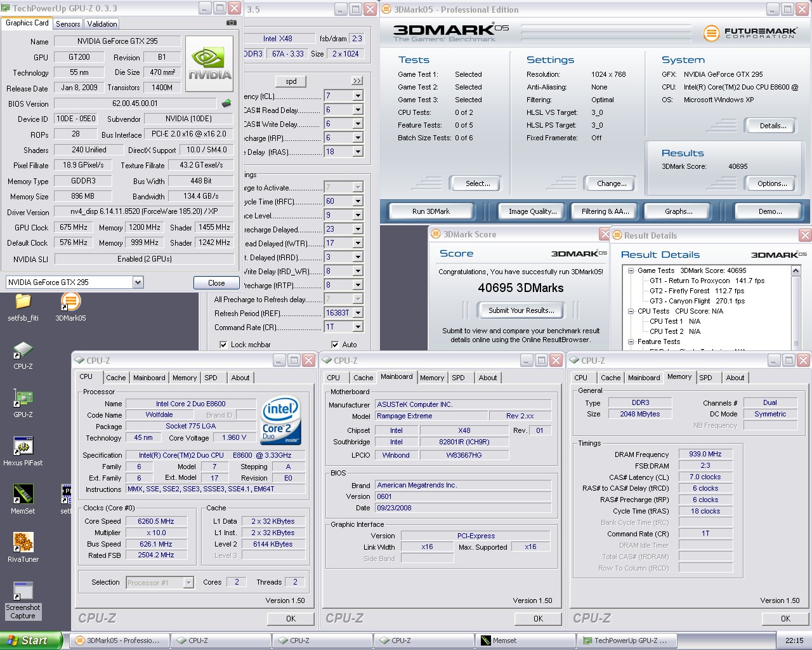
Task: Collapse the CPU Tests tree node
Action: 631,311
